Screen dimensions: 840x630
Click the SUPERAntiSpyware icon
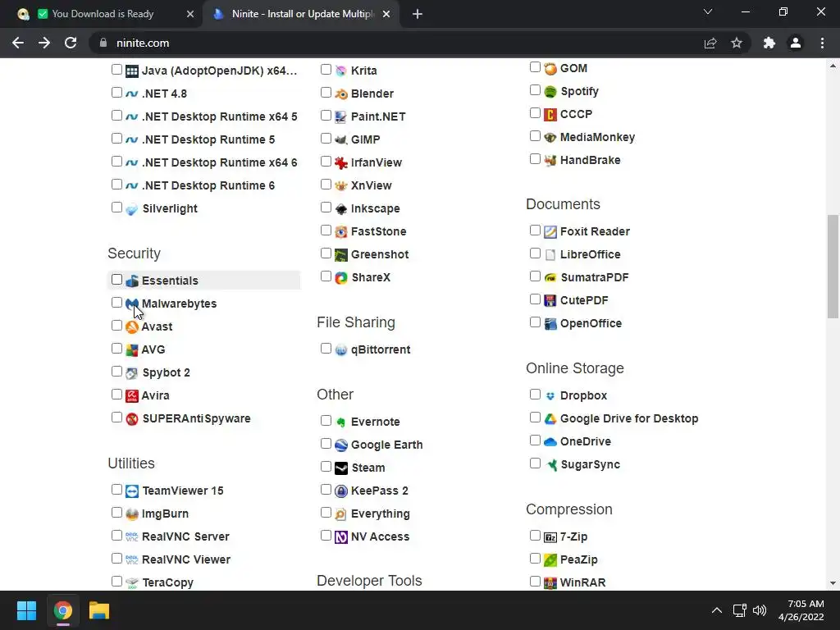132,419
